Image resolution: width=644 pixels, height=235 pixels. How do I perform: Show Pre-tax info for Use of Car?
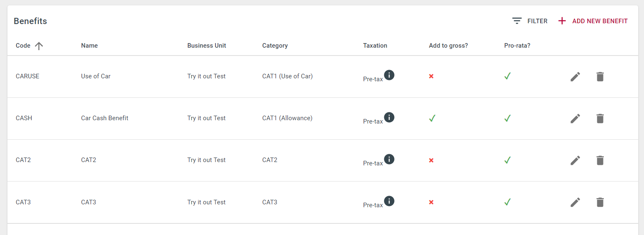tap(389, 75)
